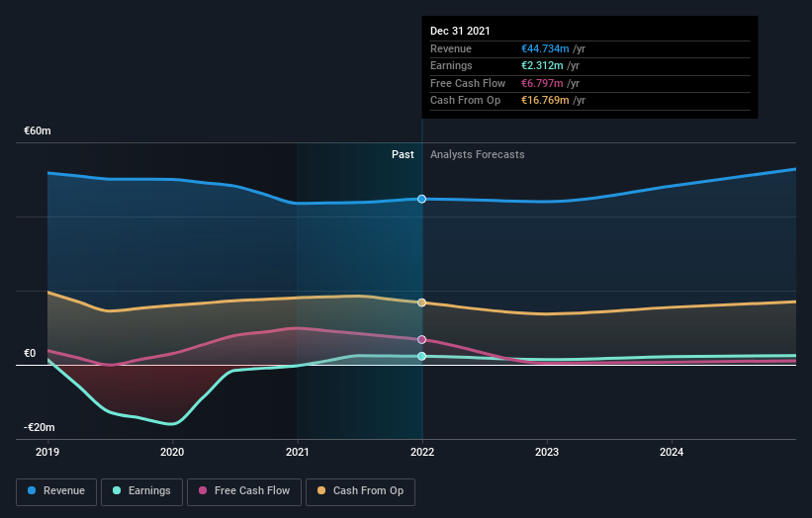The height and width of the screenshot is (518, 812).
Task: Toggle the Revenue legend button
Action: coord(56,491)
